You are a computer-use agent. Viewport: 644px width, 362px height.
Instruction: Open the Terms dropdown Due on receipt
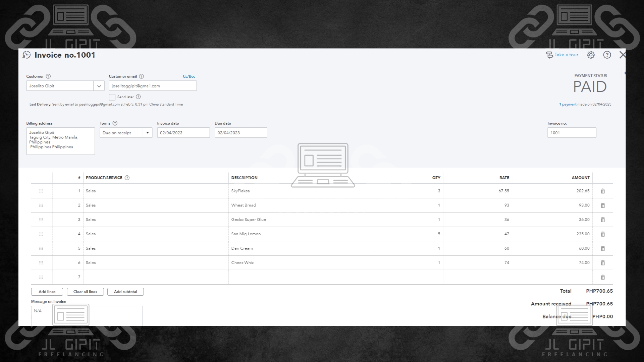[x=147, y=133]
